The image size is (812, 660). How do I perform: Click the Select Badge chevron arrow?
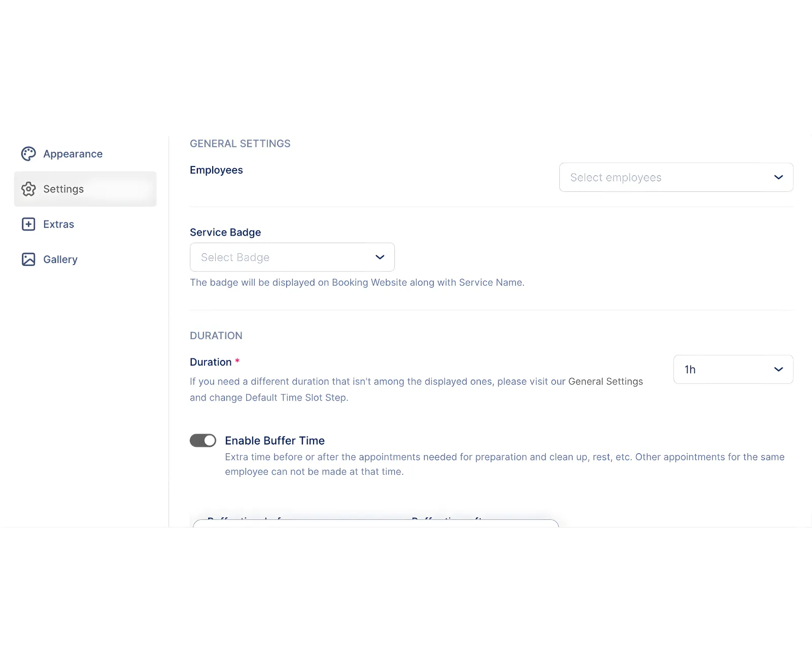(x=379, y=257)
